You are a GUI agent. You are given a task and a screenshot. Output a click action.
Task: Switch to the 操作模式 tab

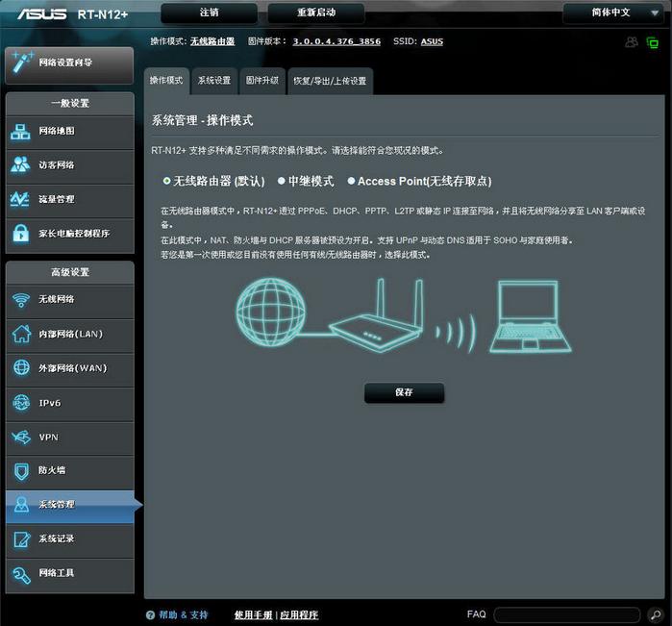click(166, 81)
